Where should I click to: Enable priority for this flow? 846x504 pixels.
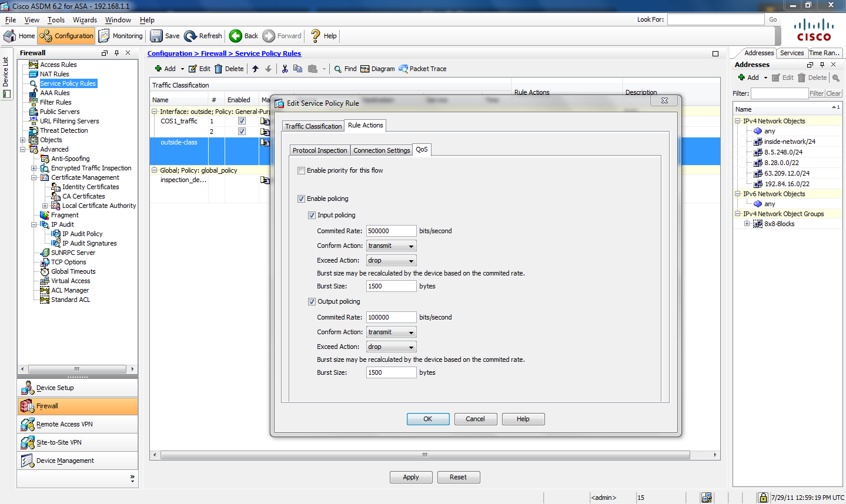tap(301, 170)
